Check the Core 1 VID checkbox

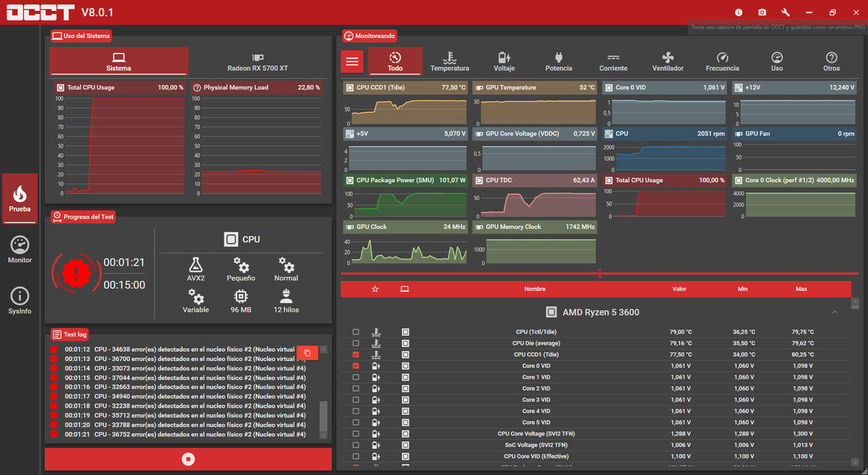356,377
